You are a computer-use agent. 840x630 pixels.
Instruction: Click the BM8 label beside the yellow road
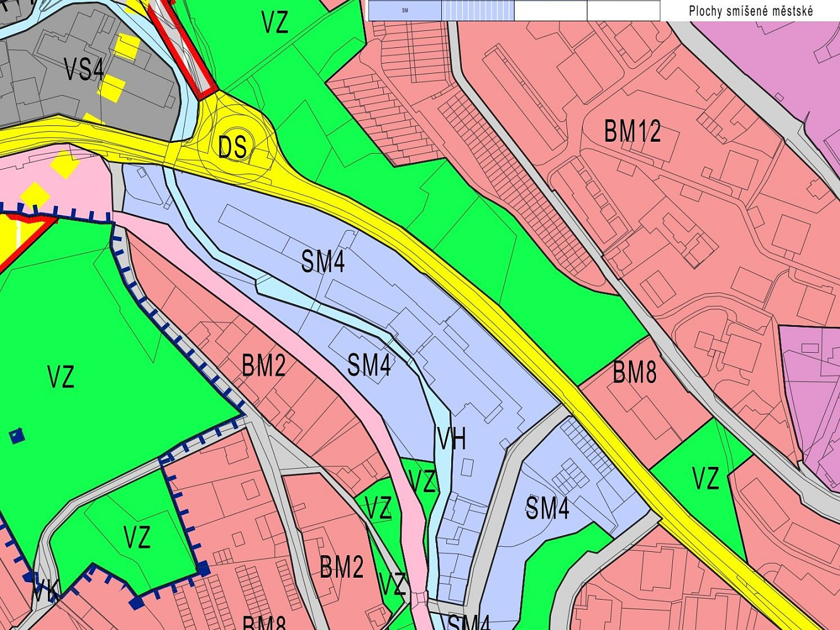635,372
